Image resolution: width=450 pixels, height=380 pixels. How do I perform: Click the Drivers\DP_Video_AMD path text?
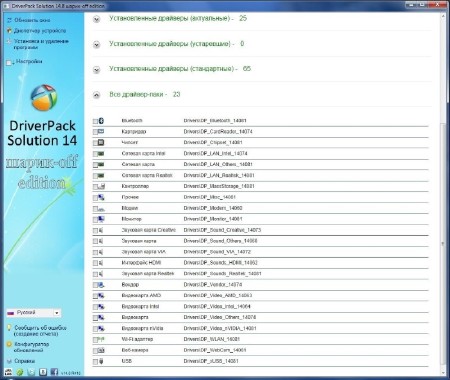218,296
